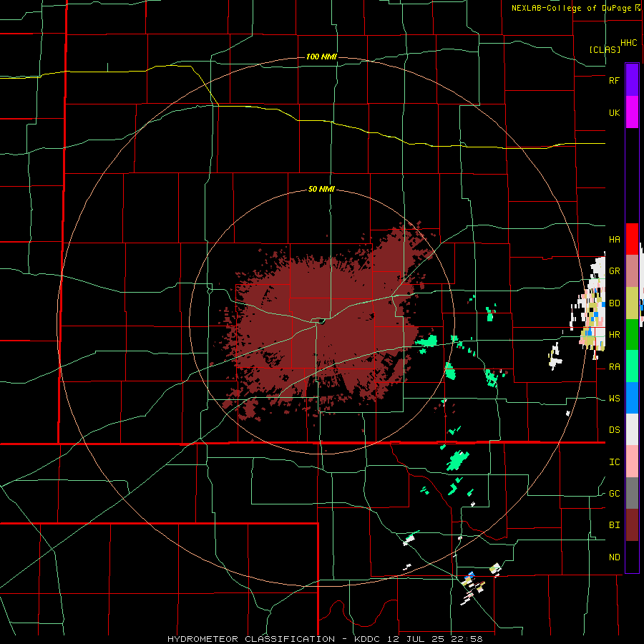The width and height of the screenshot is (644, 644).
Task: Click the 12 JUL 25 date text
Action: point(416,639)
